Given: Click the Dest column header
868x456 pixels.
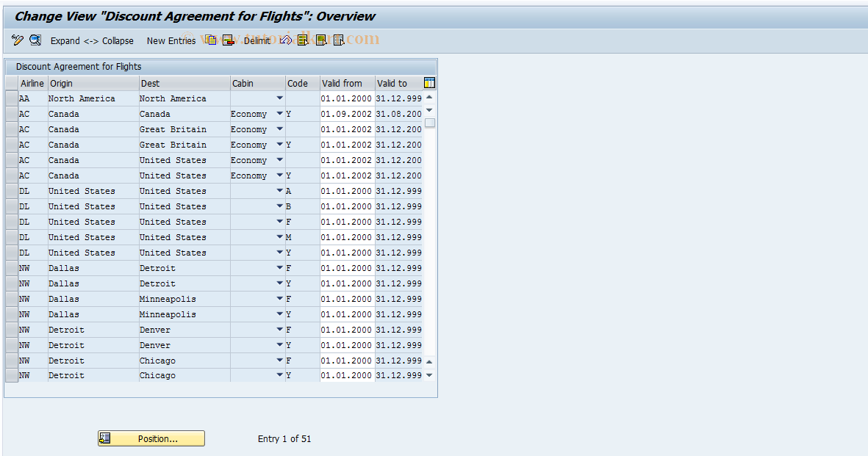Looking at the screenshot, I should coord(184,83).
